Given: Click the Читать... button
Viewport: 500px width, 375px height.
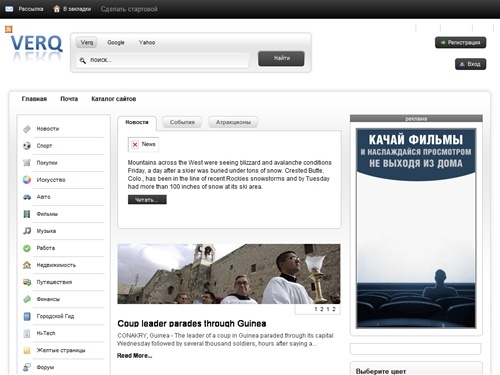Looking at the screenshot, I should 147,200.
